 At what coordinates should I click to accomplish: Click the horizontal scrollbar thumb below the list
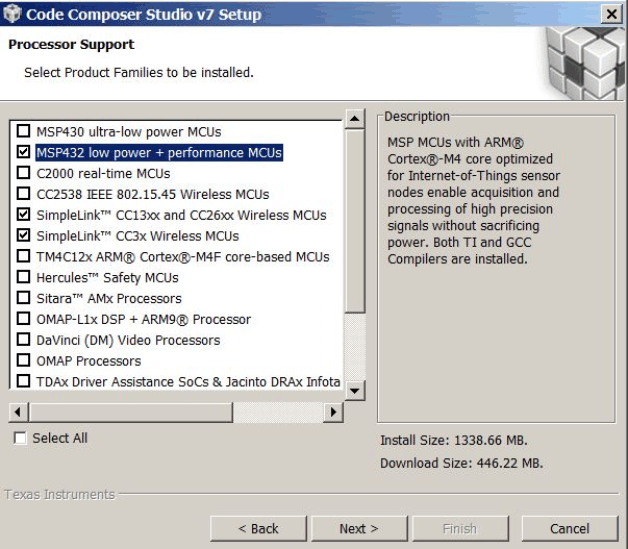131,412
